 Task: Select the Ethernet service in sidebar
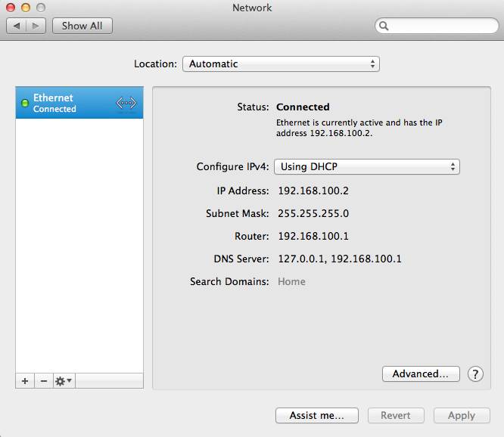pos(79,103)
